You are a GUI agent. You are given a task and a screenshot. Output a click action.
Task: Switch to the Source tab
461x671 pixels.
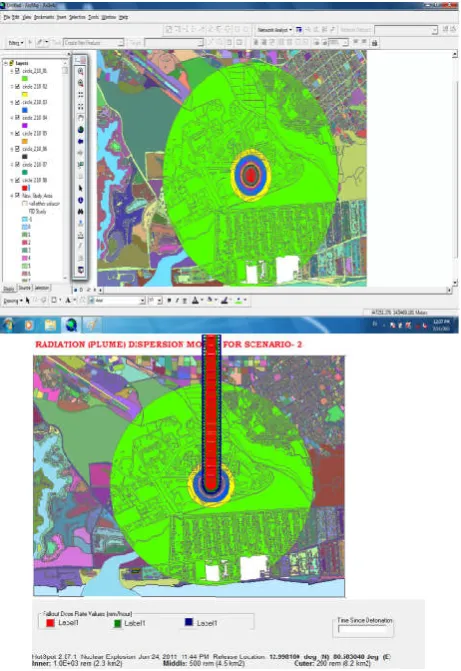pos(24,288)
